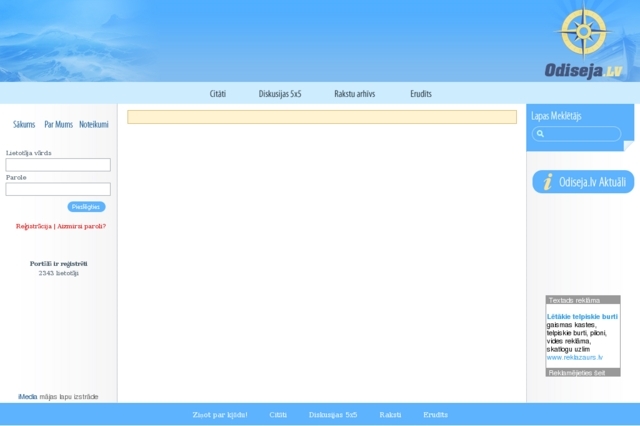Screen dimensions: 640x426
Task: Open Diskusijas 5x5 in top navigation
Action: 280,94
